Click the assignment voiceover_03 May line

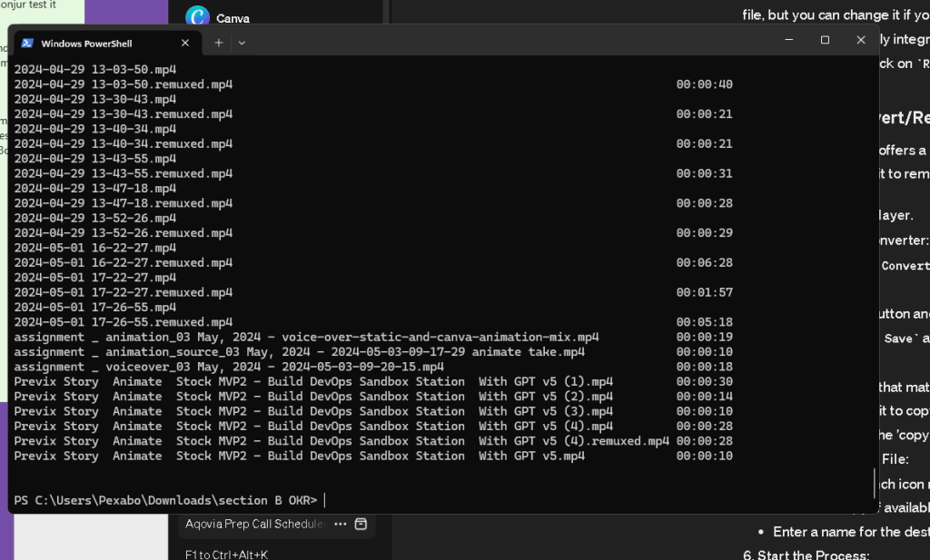click(229, 366)
